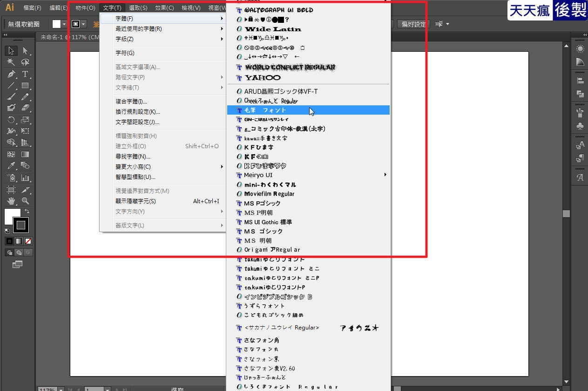Select the Rotate tool

click(12, 120)
